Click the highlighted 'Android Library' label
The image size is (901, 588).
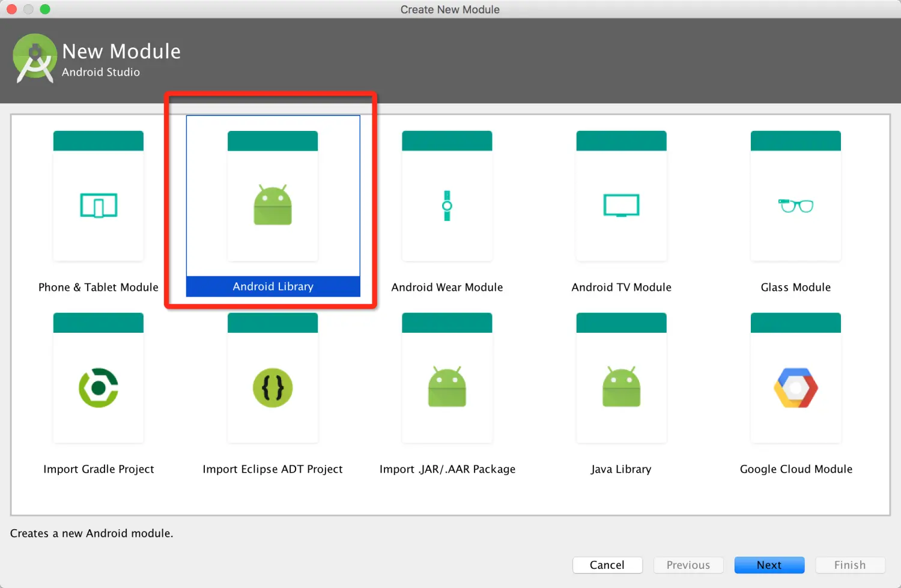pyautogui.click(x=273, y=286)
